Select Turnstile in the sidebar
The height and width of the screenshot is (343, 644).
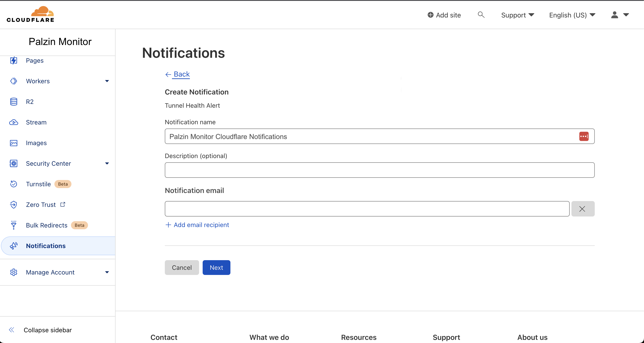(x=38, y=184)
